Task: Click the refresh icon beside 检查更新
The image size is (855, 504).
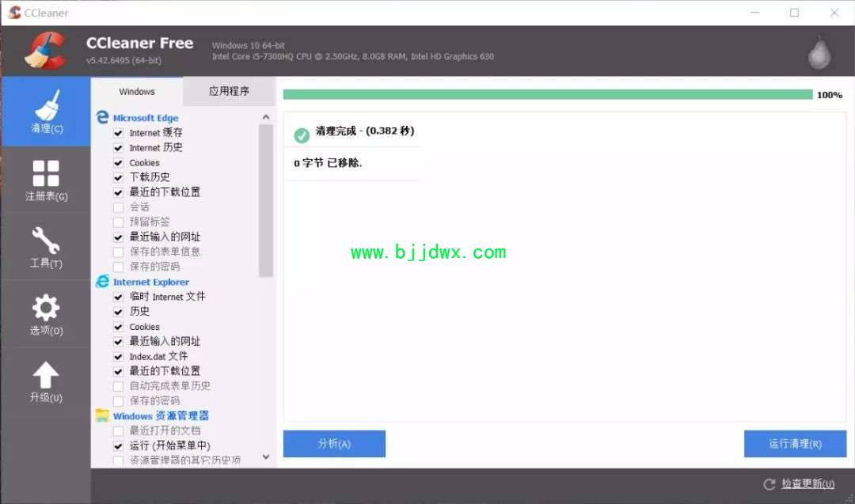Action: 769,484
